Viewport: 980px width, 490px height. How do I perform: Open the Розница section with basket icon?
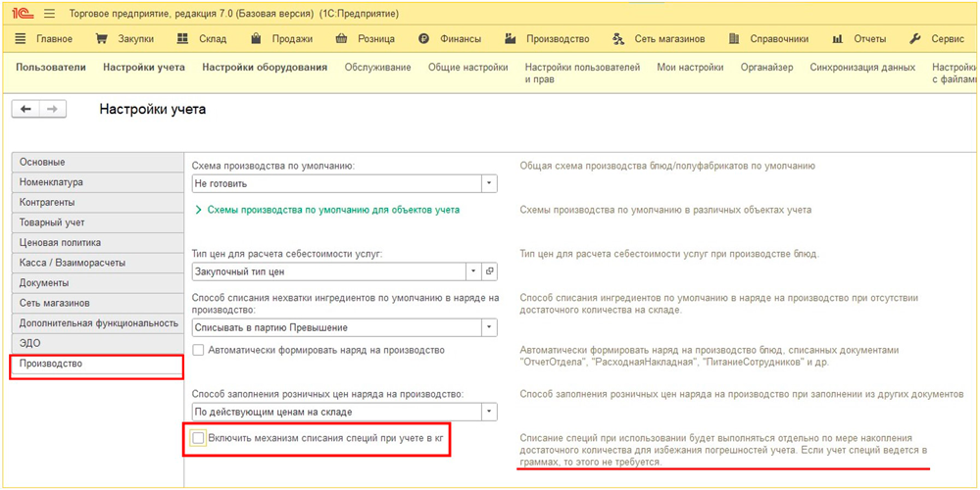pyautogui.click(x=365, y=39)
